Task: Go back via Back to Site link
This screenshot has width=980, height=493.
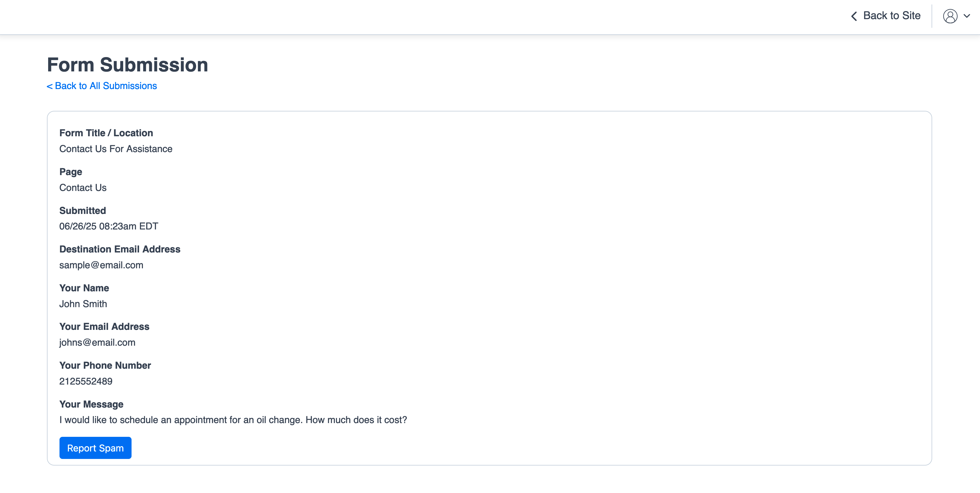Action: 886,16
